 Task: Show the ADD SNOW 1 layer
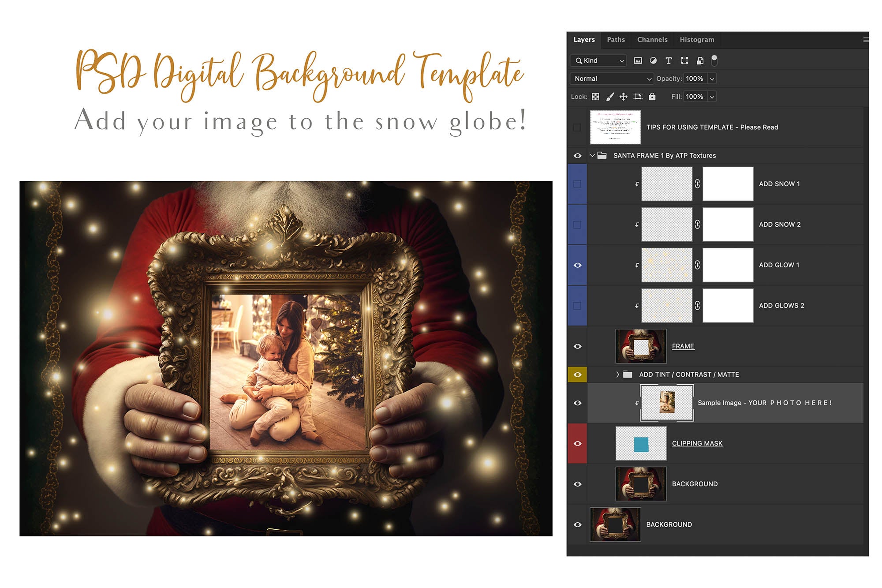click(578, 184)
